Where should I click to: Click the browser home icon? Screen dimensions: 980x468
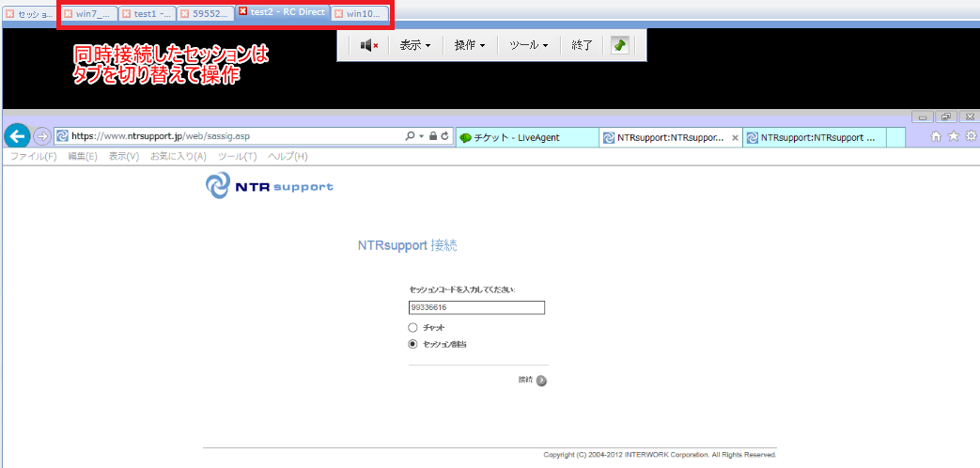(936, 137)
